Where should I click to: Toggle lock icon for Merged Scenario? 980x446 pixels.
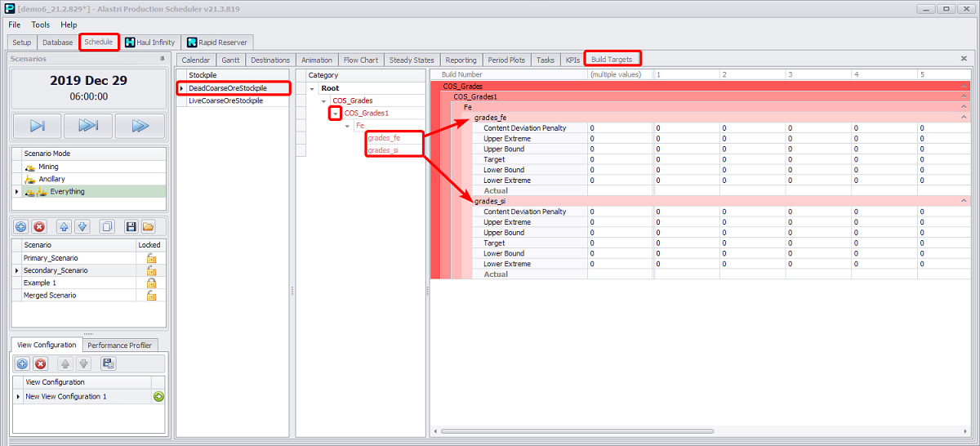[x=151, y=295]
